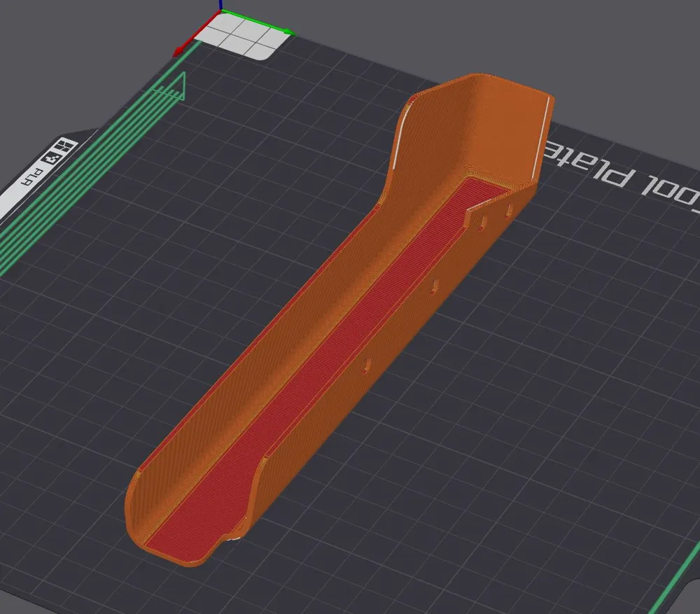
Task: Click the blue Z-axis line at origin
Action: click(221, 6)
